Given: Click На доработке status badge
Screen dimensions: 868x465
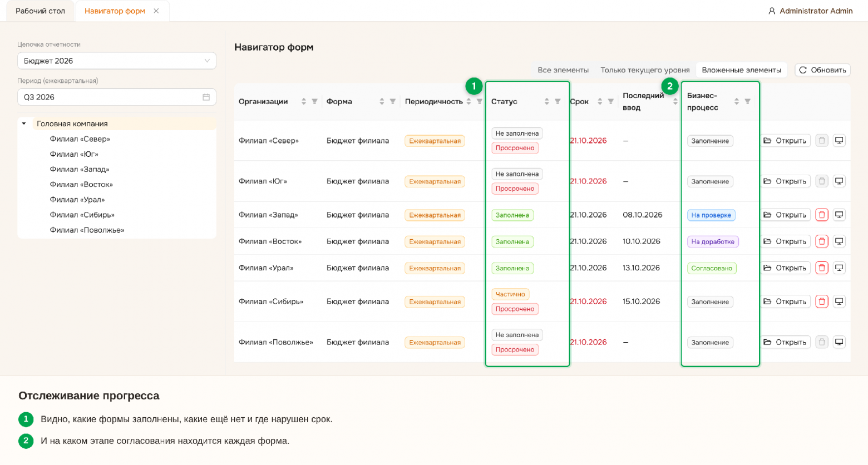Looking at the screenshot, I should (713, 241).
